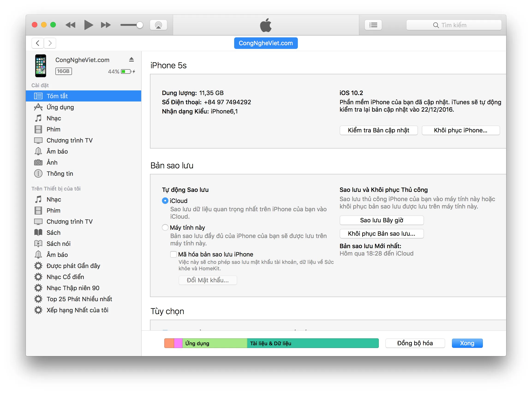This screenshot has height=393, width=532.
Task: Click the Dung lượng 11,35 GB text
Action: (x=193, y=93)
